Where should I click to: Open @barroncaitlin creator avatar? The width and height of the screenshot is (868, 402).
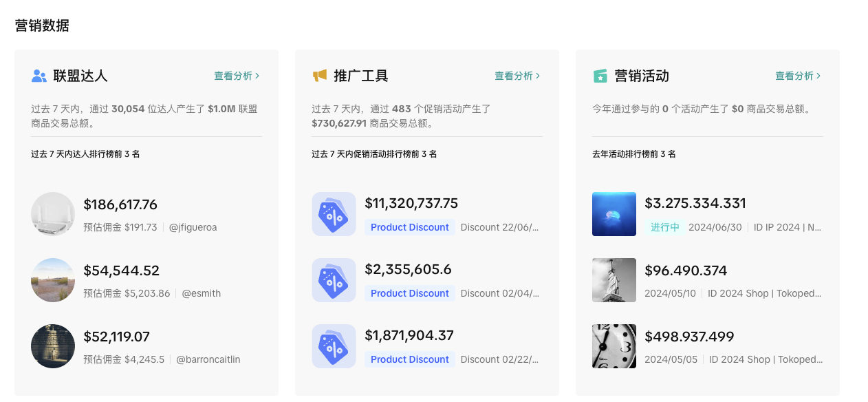[53, 346]
